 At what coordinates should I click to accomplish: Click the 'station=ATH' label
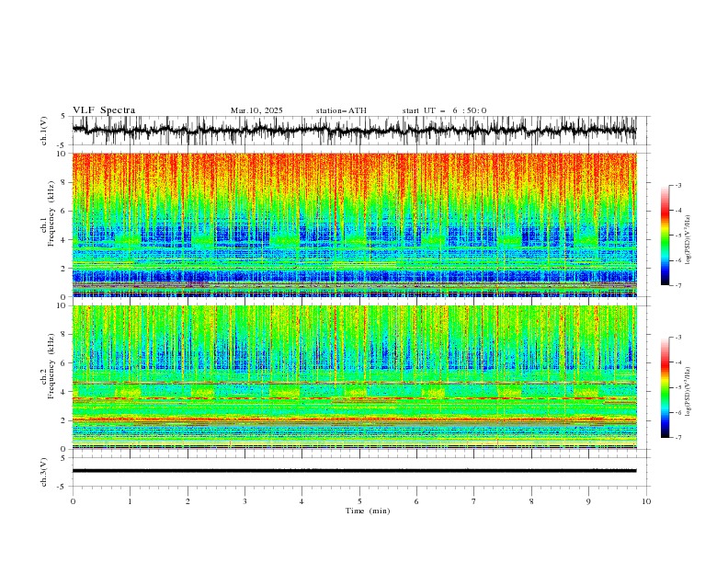[341, 110]
